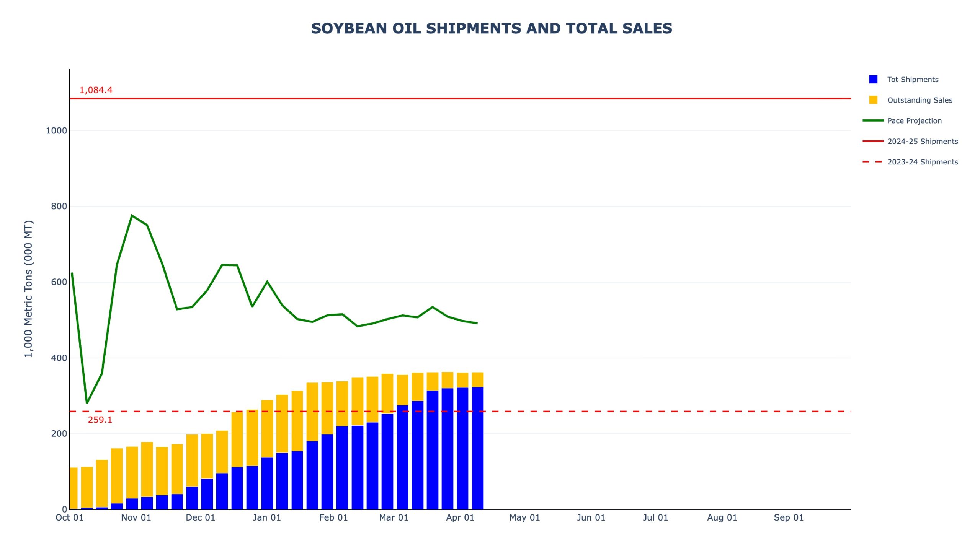Click the green line peak near Nov 01
This screenshot has height=550, width=980.
pos(132,216)
